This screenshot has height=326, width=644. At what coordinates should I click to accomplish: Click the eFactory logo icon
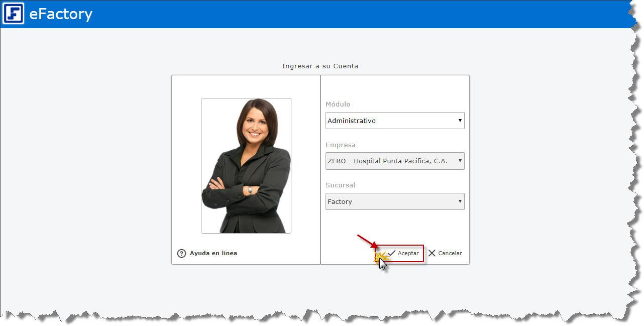(13, 14)
